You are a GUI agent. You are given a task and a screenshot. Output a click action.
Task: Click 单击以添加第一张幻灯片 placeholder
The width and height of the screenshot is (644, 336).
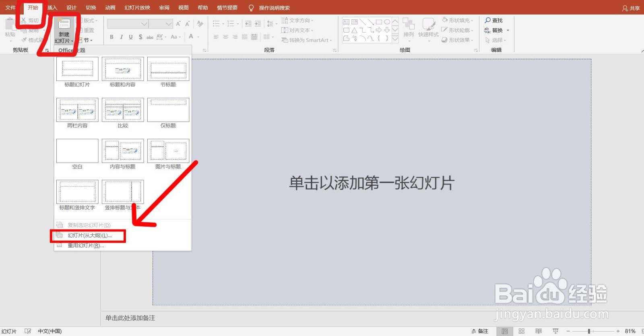pyautogui.click(x=372, y=183)
